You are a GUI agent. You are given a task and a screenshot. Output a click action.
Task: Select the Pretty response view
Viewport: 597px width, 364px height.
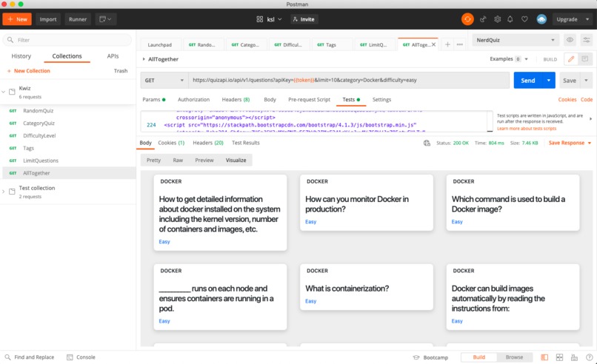tap(153, 160)
